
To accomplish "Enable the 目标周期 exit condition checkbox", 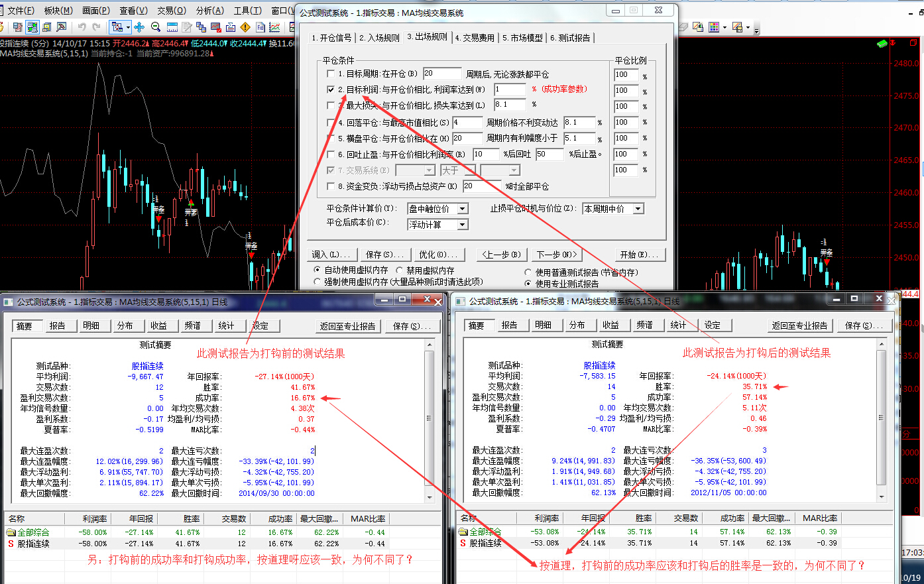I will 331,74.
